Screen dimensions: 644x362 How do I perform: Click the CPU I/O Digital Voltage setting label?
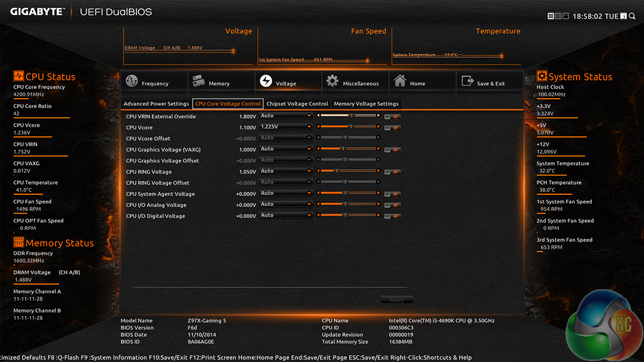pos(155,216)
